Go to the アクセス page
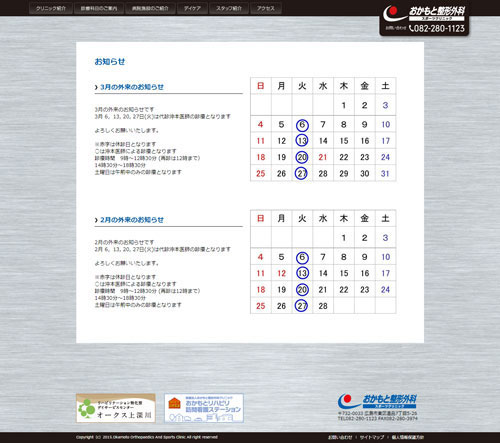The image size is (500, 443). 266,8
